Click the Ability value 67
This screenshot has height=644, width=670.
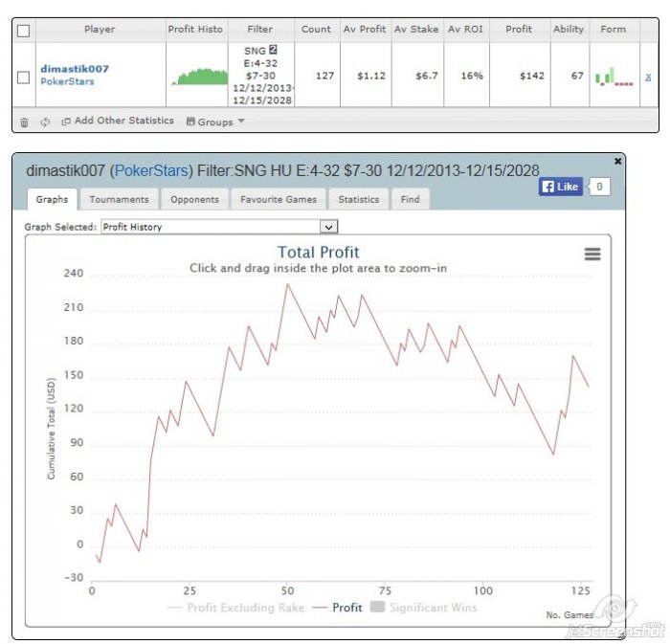(577, 76)
